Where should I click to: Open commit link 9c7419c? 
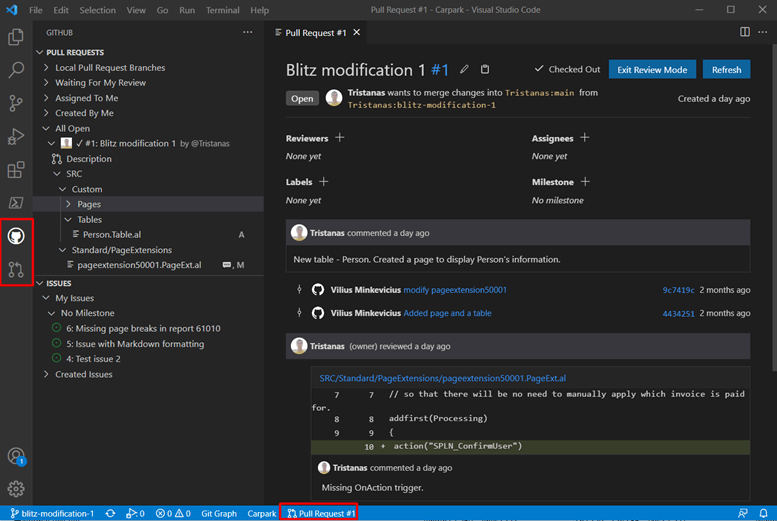click(678, 290)
